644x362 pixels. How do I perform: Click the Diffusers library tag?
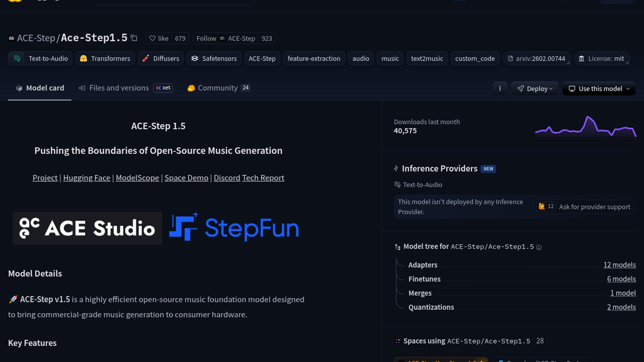161,58
